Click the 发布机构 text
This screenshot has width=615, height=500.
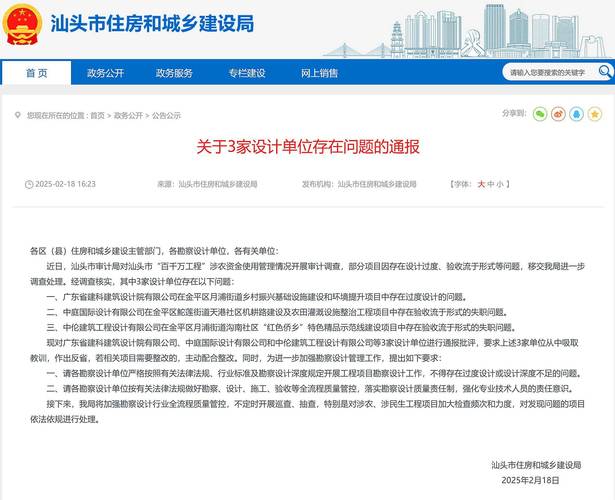[359, 184]
